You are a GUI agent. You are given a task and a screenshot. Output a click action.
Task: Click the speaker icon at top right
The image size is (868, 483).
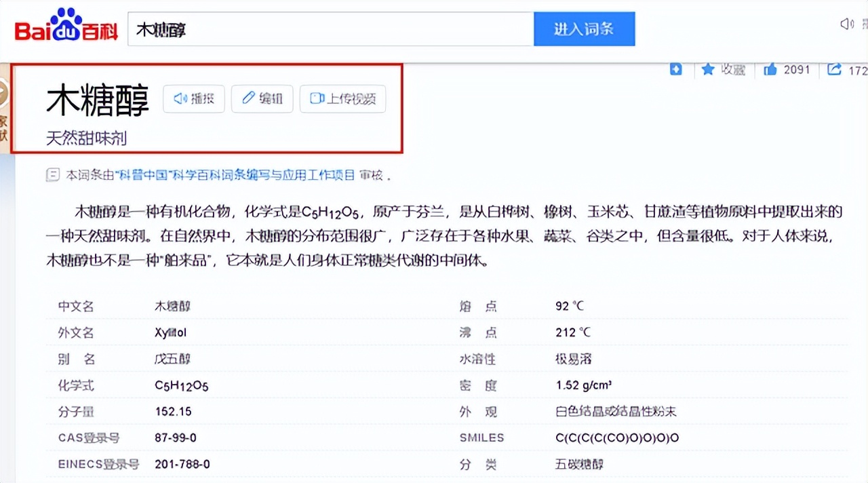(x=847, y=24)
